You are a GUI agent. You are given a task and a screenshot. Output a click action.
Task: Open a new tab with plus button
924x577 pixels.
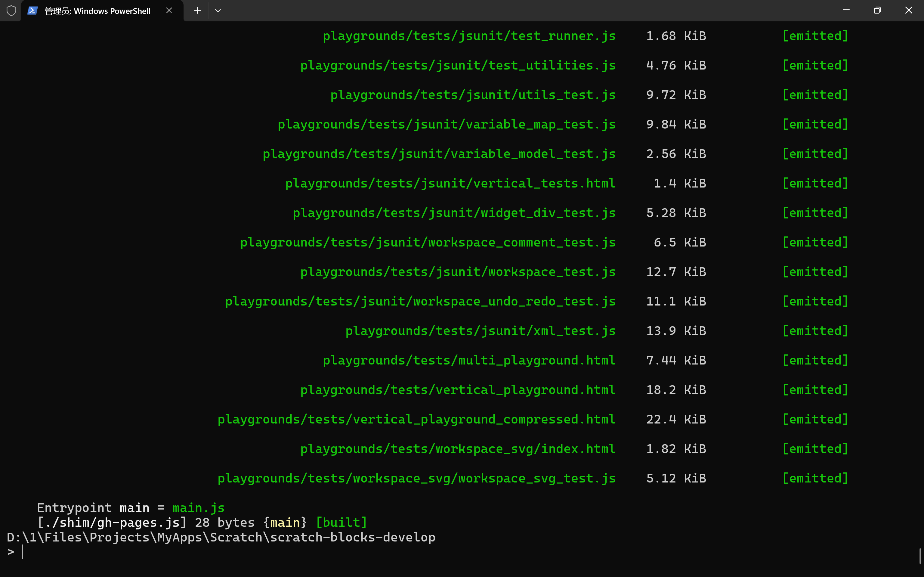coord(197,11)
